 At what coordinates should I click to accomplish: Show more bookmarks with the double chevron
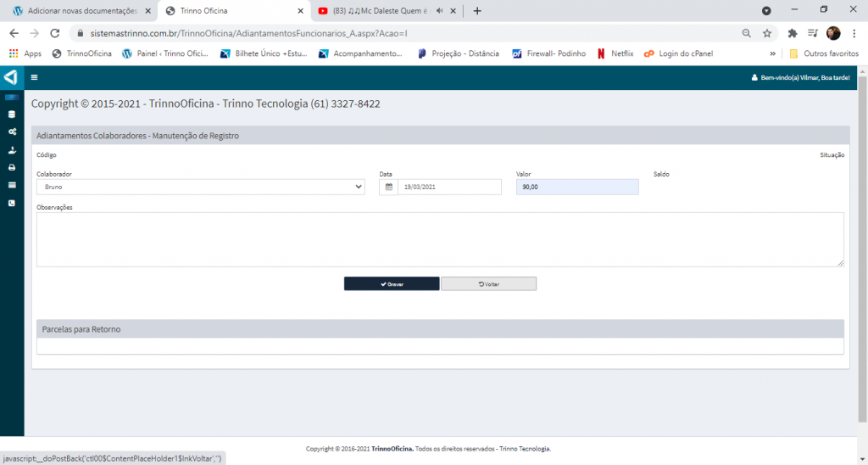(x=773, y=53)
